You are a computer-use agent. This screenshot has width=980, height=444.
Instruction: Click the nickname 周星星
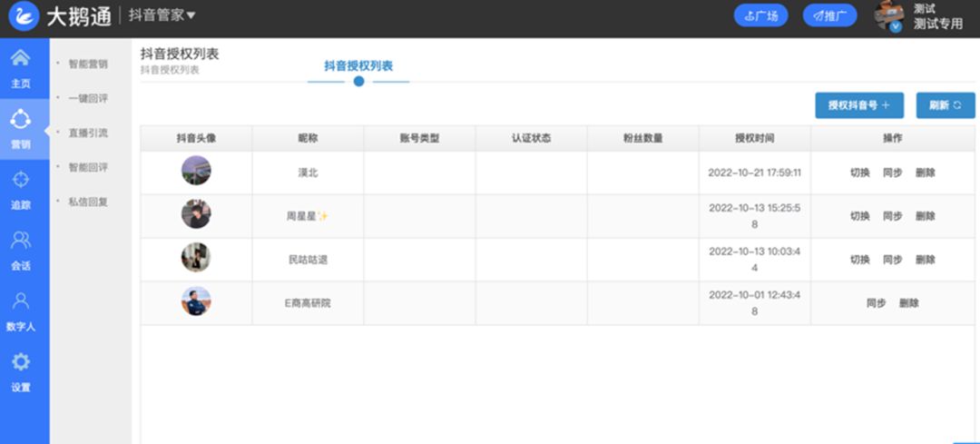[x=308, y=216]
